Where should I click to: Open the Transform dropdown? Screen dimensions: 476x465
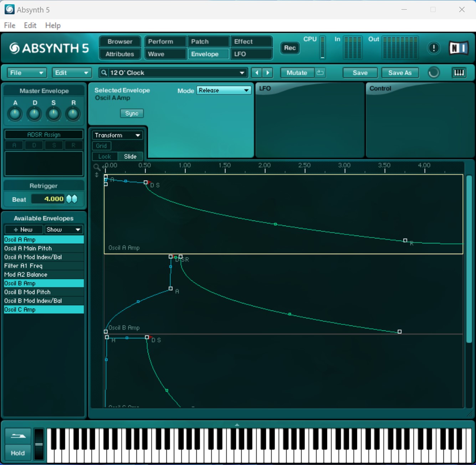click(117, 135)
